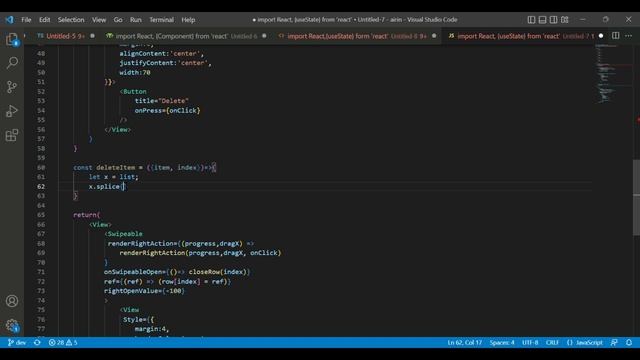The height and width of the screenshot is (360, 640).
Task: Open the Manage gear icon
Action: point(12,325)
